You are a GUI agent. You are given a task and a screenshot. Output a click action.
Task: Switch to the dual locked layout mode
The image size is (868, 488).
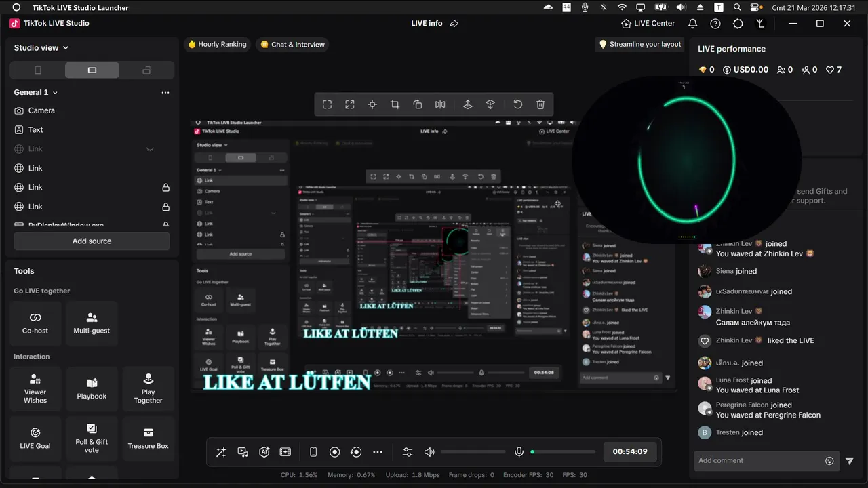pyautogui.click(x=146, y=70)
